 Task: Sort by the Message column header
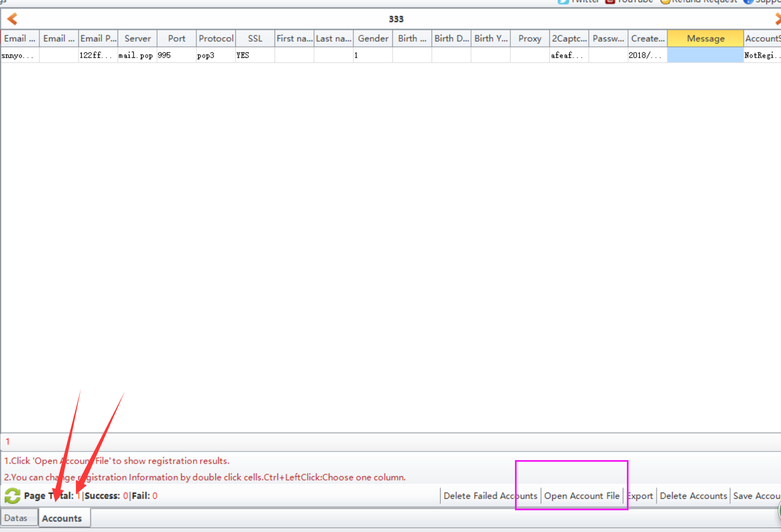pyautogui.click(x=705, y=38)
